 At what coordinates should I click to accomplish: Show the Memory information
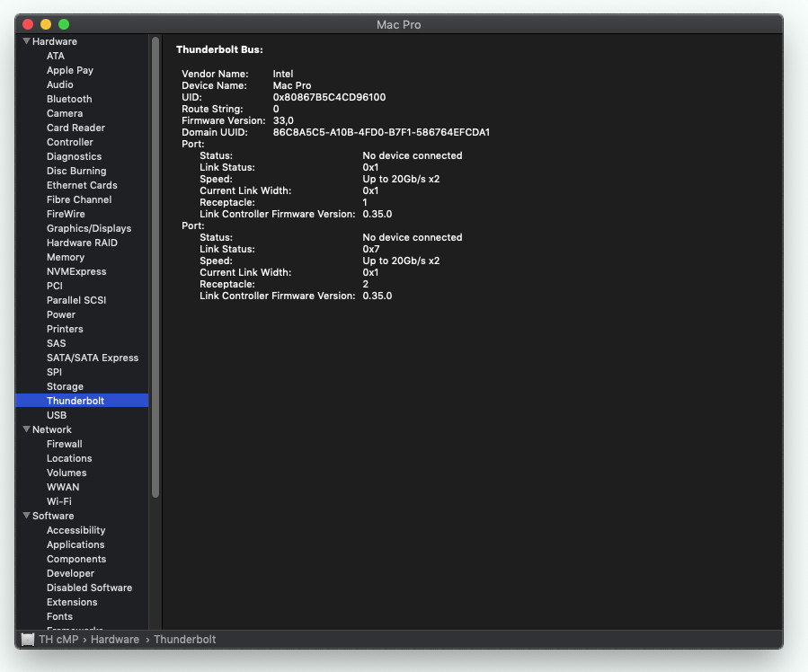click(x=66, y=257)
